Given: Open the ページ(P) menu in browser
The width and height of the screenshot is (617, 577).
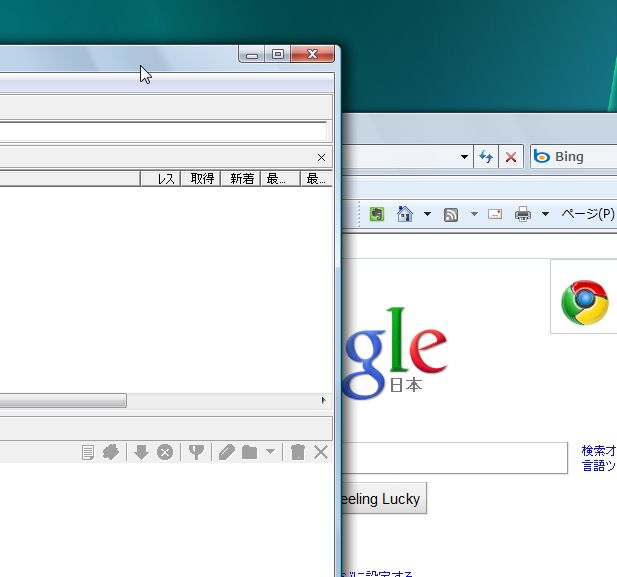Looking at the screenshot, I should pos(588,214).
